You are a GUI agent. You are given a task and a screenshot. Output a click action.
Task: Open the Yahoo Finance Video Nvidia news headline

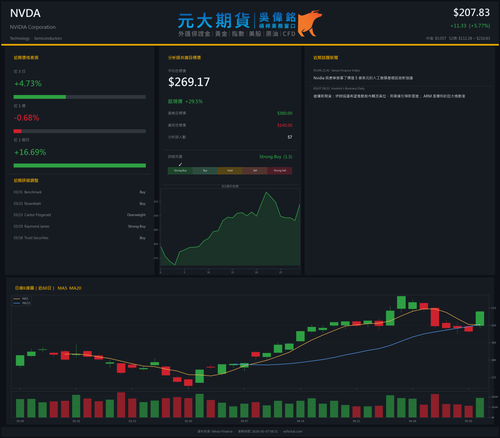click(x=363, y=78)
